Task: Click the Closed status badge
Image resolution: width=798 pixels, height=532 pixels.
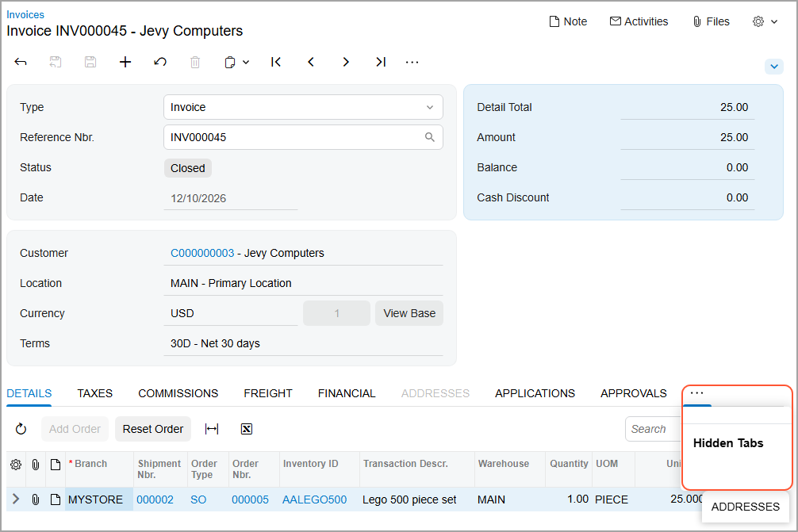Action: pos(188,168)
